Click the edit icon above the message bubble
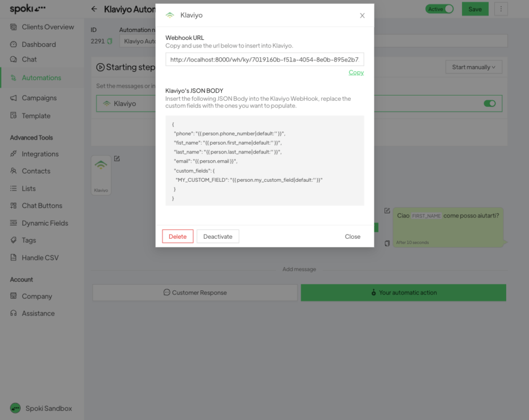529x420 pixels. pyautogui.click(x=387, y=211)
